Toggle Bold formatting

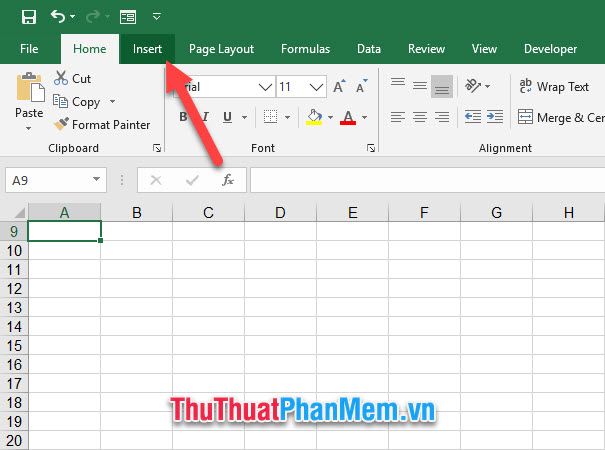click(x=184, y=117)
